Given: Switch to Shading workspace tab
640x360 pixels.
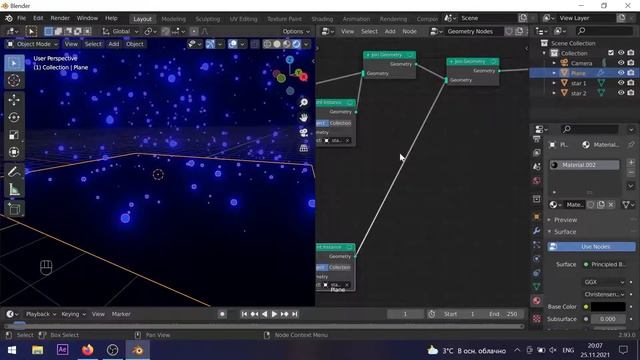Looking at the screenshot, I should pyautogui.click(x=322, y=19).
